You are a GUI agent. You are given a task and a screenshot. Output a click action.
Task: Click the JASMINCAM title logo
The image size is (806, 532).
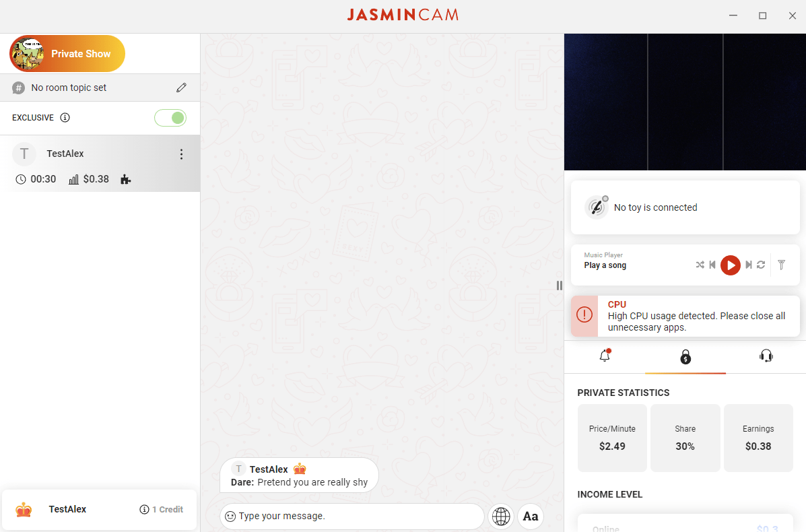[x=403, y=15]
